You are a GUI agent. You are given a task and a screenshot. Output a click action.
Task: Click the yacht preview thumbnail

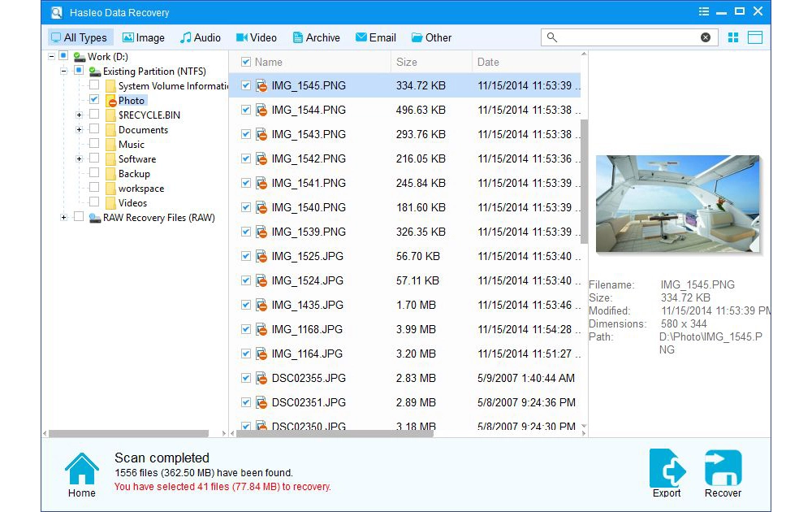(x=677, y=204)
